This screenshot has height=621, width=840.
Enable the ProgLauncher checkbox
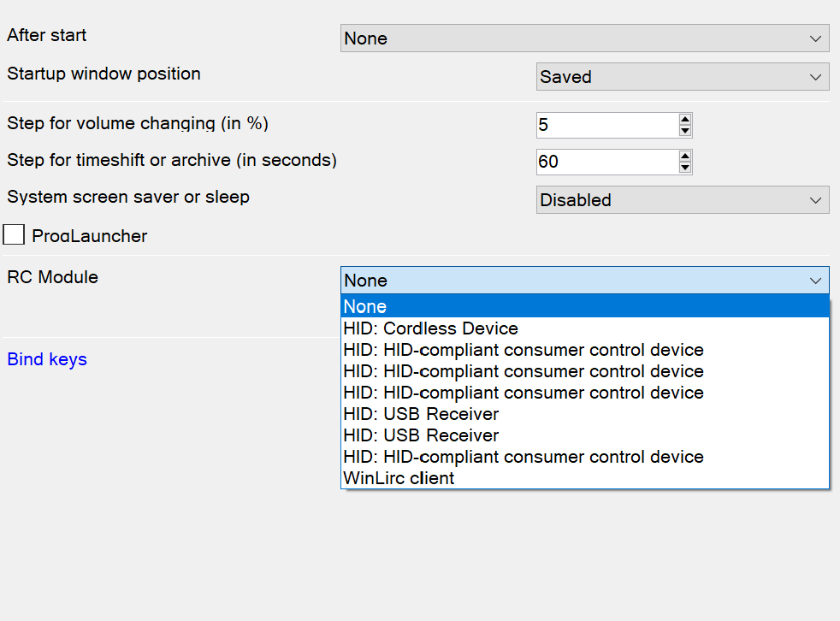coord(15,234)
